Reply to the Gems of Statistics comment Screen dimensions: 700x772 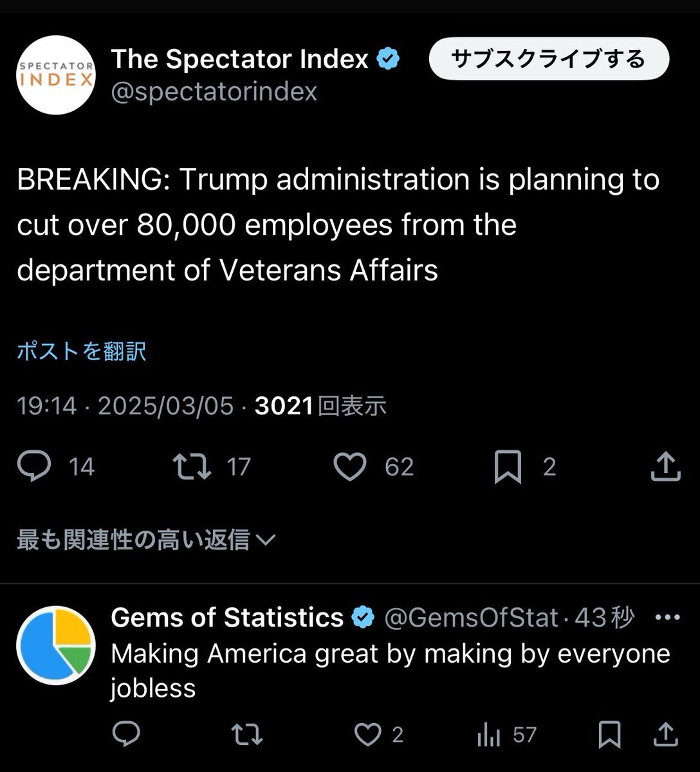126,734
